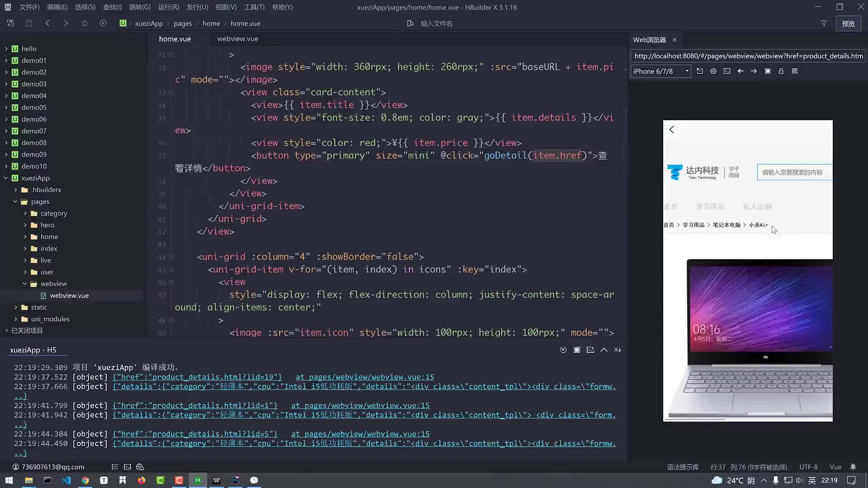Click the notification bell in status bar

[x=853, y=467]
